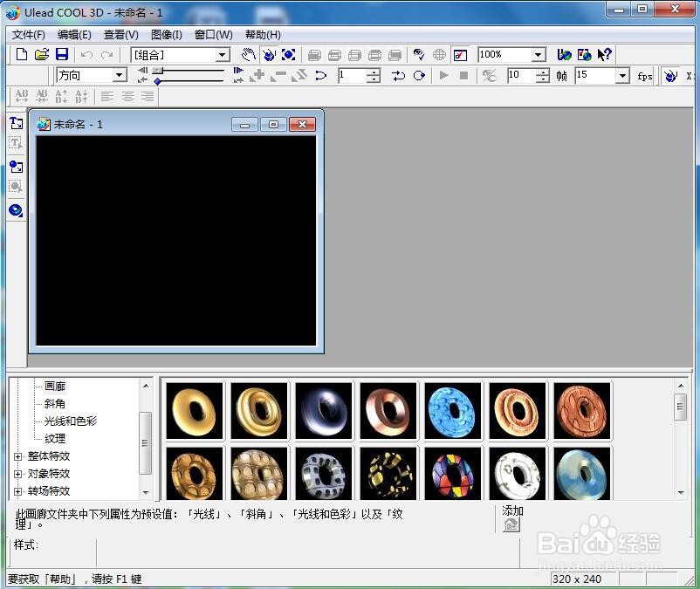Click the current frame number field

[x=352, y=75]
